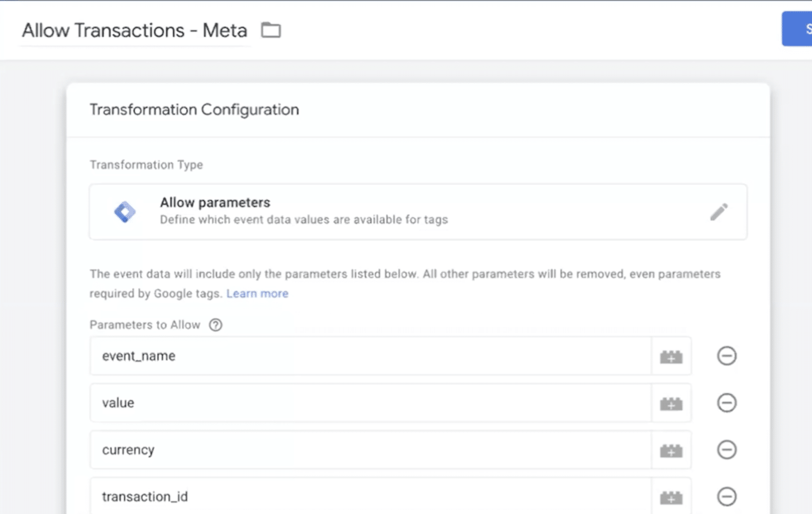Image resolution: width=812 pixels, height=514 pixels.
Task: Open the variable picker beside value
Action: [671, 403]
